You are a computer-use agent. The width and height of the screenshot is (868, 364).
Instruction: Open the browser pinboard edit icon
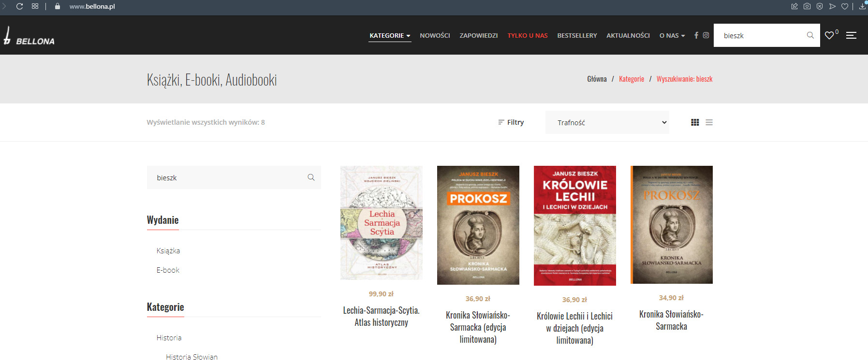(794, 6)
